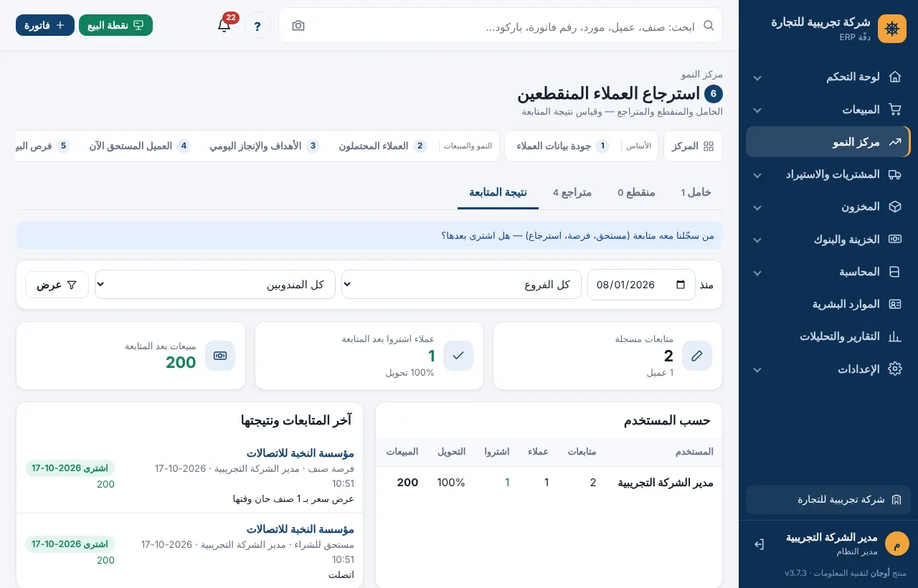
Task: Click the building icon beside شركة تجريبية للتجارة
Action: coord(896,500)
